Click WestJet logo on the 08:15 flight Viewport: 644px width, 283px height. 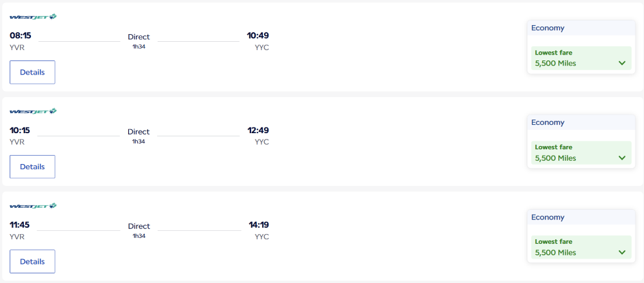coord(33,17)
